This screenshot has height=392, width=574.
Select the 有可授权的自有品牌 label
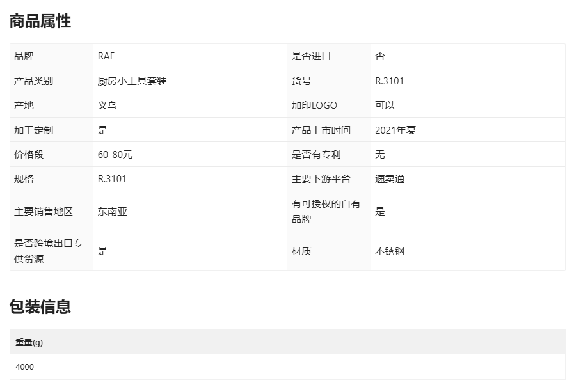326,211
